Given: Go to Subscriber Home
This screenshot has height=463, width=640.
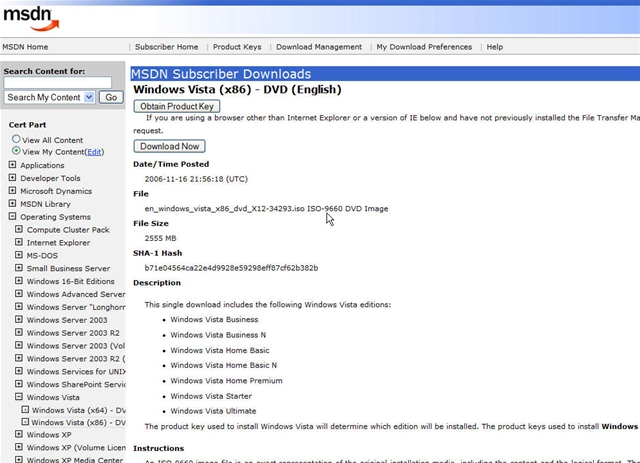Looking at the screenshot, I should (x=167, y=47).
